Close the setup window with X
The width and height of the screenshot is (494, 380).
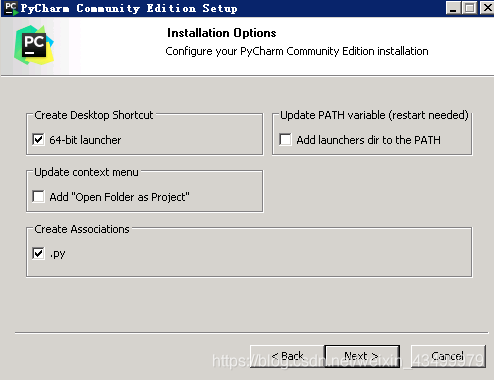point(487,8)
